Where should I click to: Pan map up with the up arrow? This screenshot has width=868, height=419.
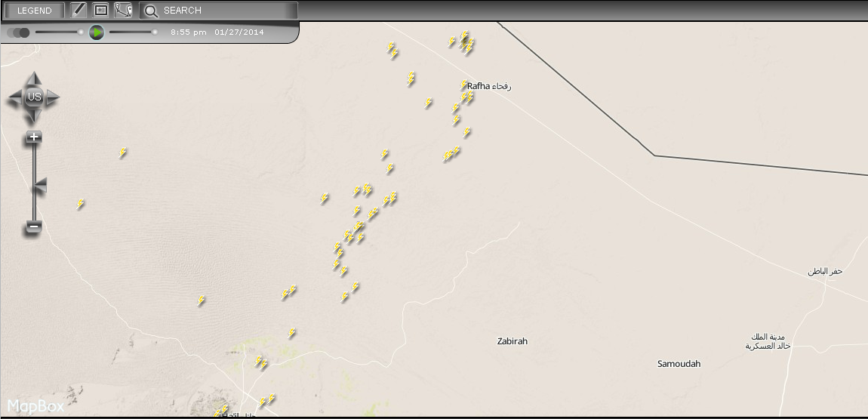click(x=34, y=79)
